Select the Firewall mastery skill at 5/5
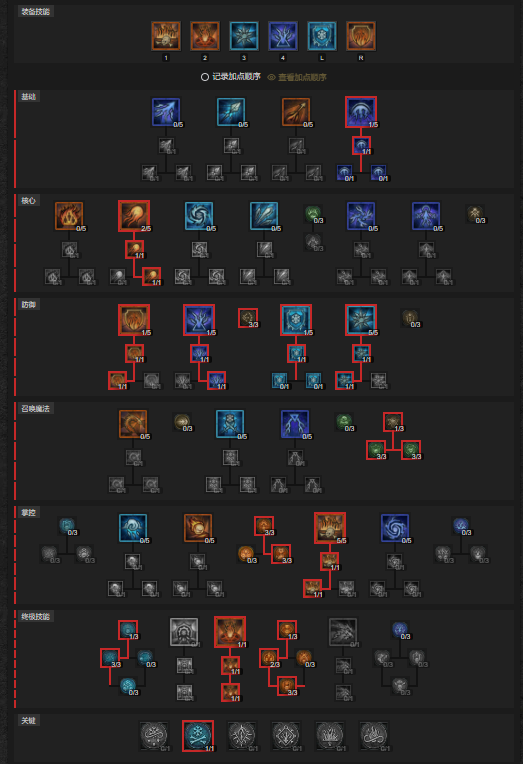Viewport: 523px width, 764px height. pos(330,528)
